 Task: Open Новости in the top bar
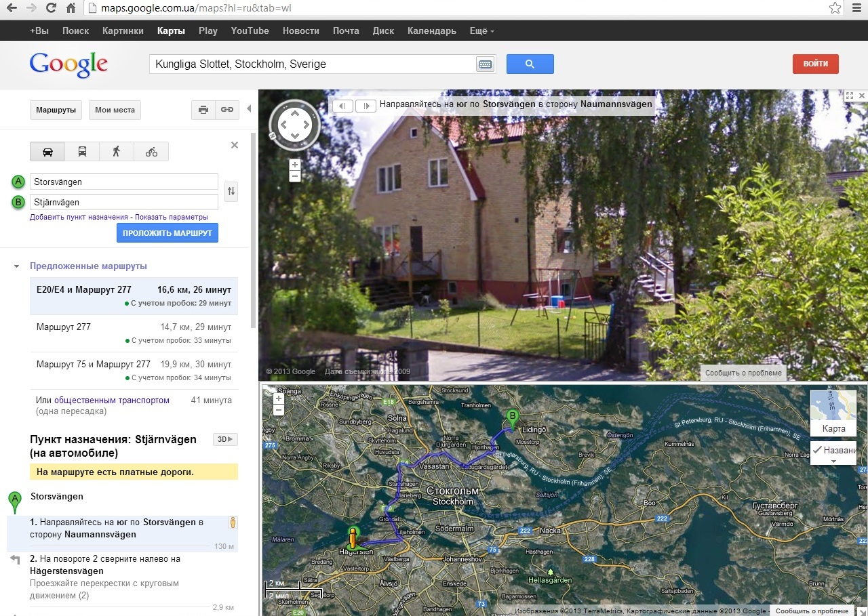click(301, 30)
